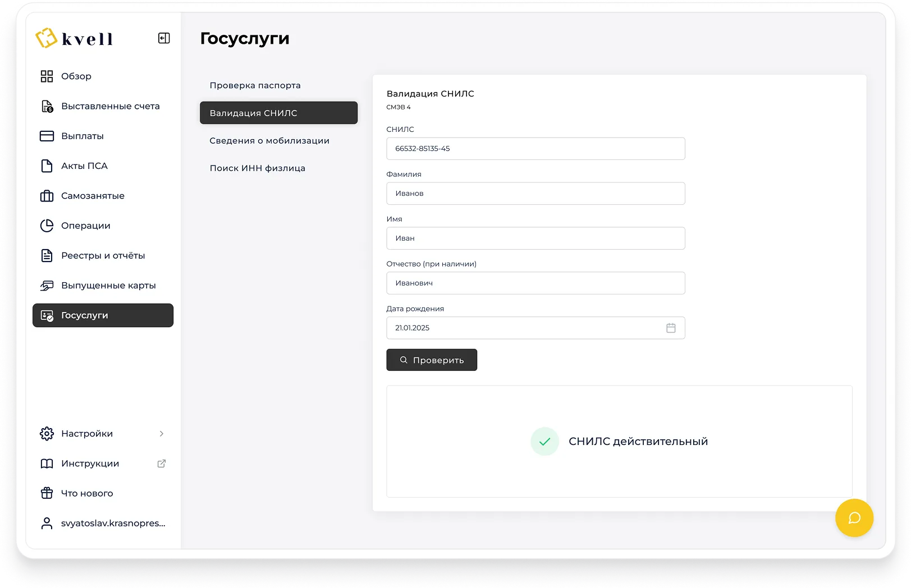
Task: Click the Выставленные счета invoice icon
Action: click(47, 106)
